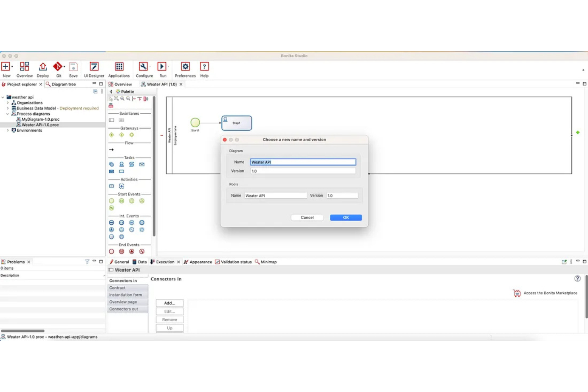Open the Git dropdown arrow
This screenshot has width=588, height=392.
point(64,67)
